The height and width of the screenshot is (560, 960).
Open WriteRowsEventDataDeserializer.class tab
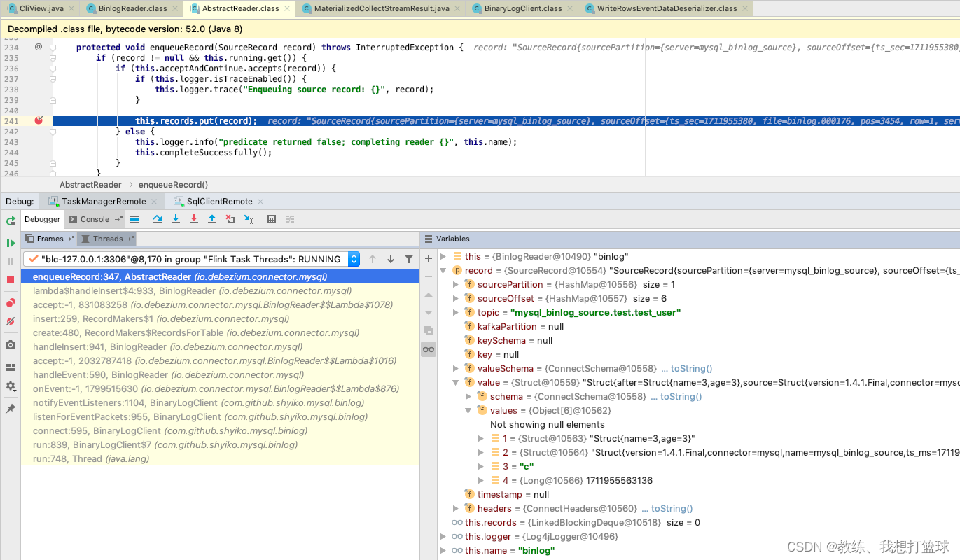pyautogui.click(x=666, y=8)
